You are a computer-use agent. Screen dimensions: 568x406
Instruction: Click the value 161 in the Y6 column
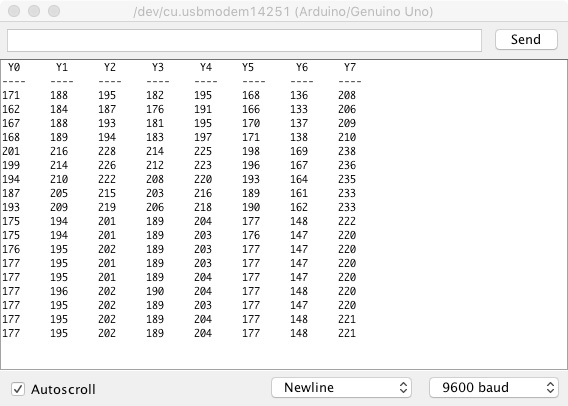pos(299,193)
